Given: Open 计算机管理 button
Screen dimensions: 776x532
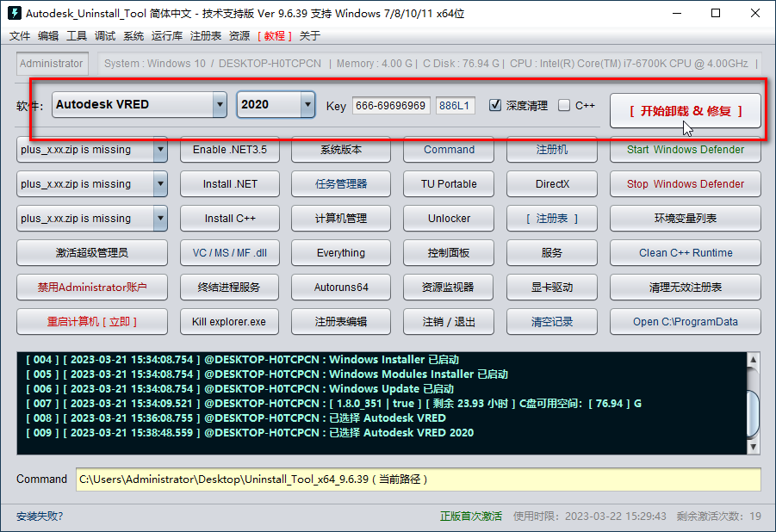Looking at the screenshot, I should pos(341,219).
